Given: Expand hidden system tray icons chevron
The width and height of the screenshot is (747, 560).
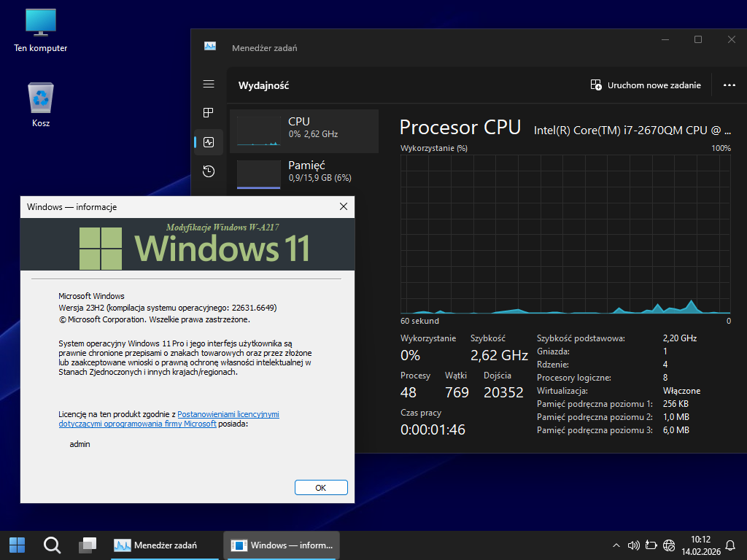Looking at the screenshot, I should point(616,545).
